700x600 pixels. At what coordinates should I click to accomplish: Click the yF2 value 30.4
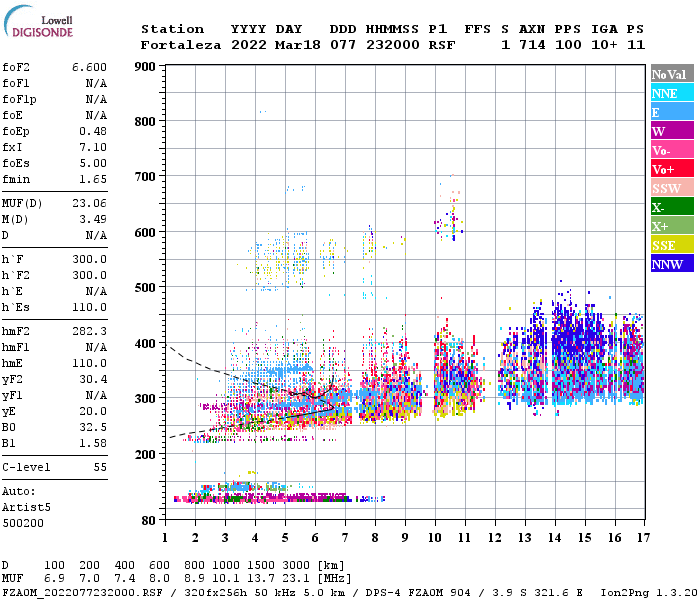(x=93, y=379)
